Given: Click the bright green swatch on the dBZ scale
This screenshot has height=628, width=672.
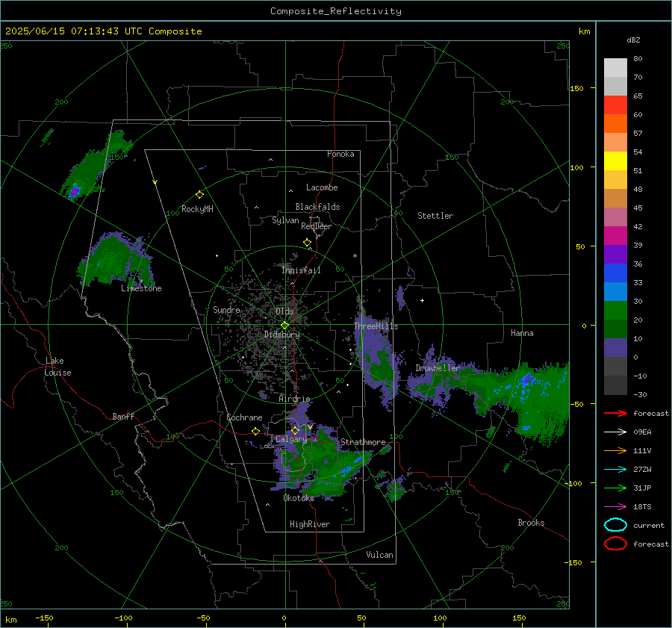Looking at the screenshot, I should (x=615, y=311).
